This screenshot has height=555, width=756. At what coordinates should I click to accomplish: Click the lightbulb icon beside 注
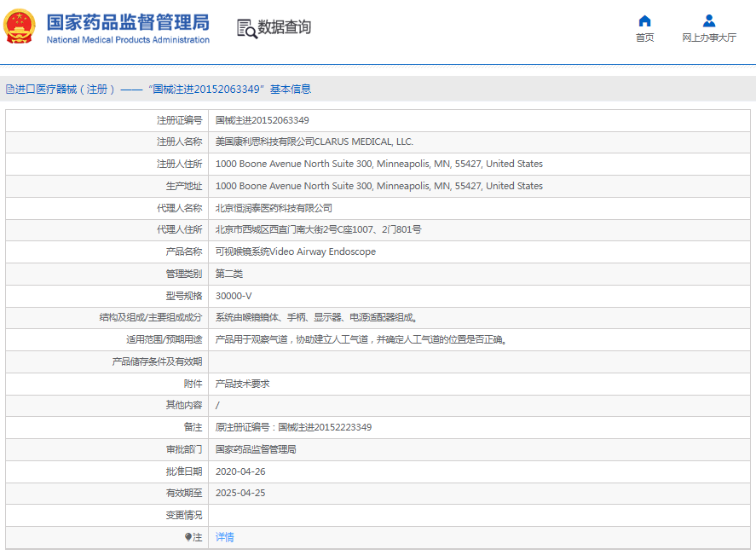(x=188, y=538)
